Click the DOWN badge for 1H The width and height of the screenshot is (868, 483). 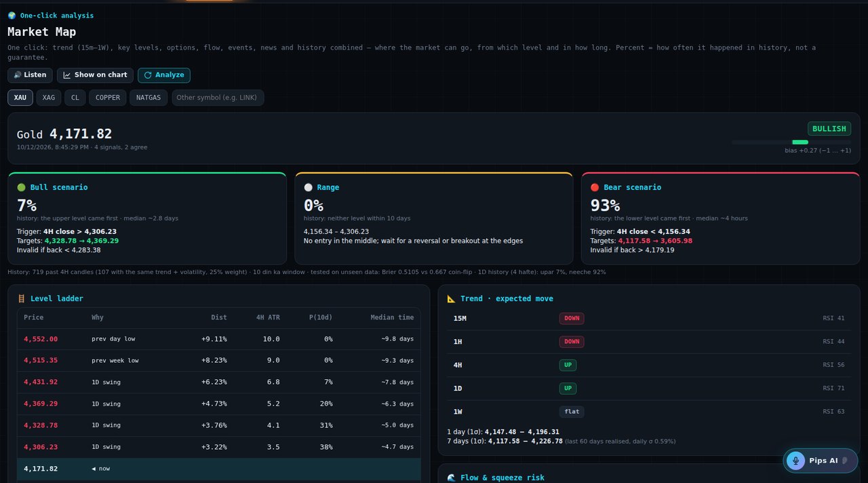click(x=572, y=342)
